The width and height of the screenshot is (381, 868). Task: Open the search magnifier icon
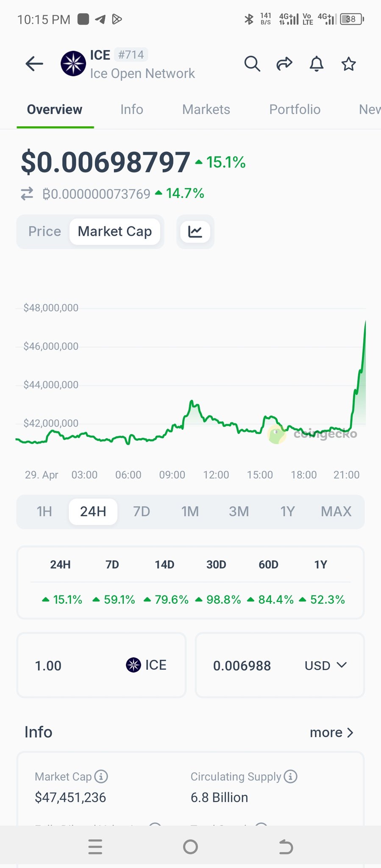[x=252, y=64]
